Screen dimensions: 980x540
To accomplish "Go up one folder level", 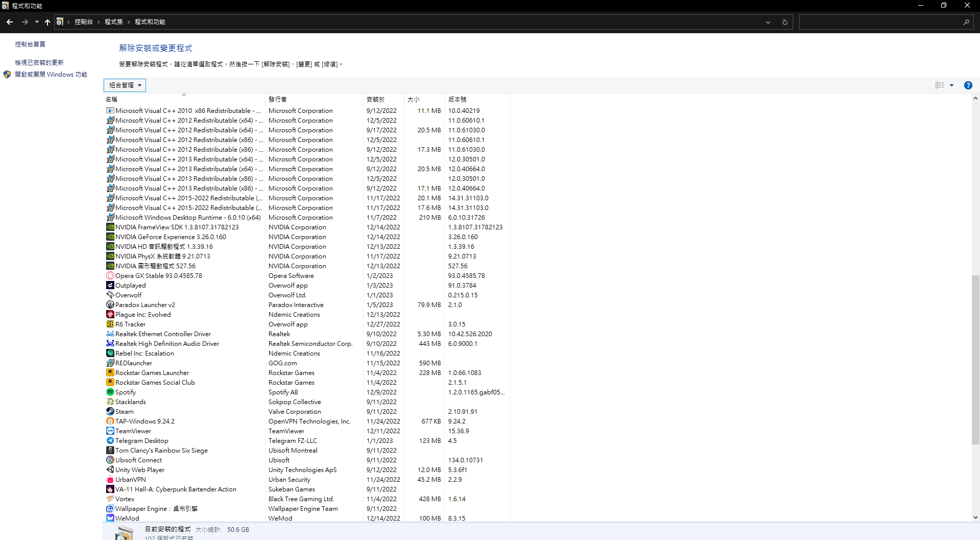I will tap(47, 22).
